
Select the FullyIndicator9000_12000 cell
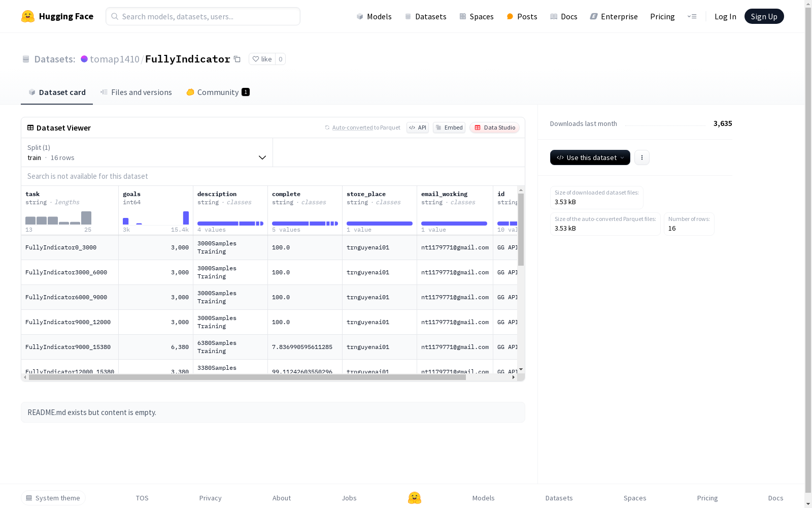point(70,322)
